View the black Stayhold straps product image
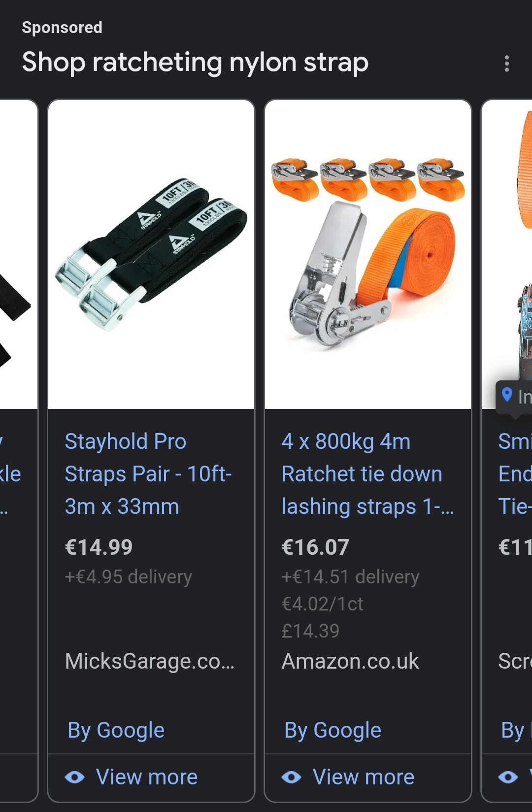The width and height of the screenshot is (532, 812). click(x=151, y=255)
